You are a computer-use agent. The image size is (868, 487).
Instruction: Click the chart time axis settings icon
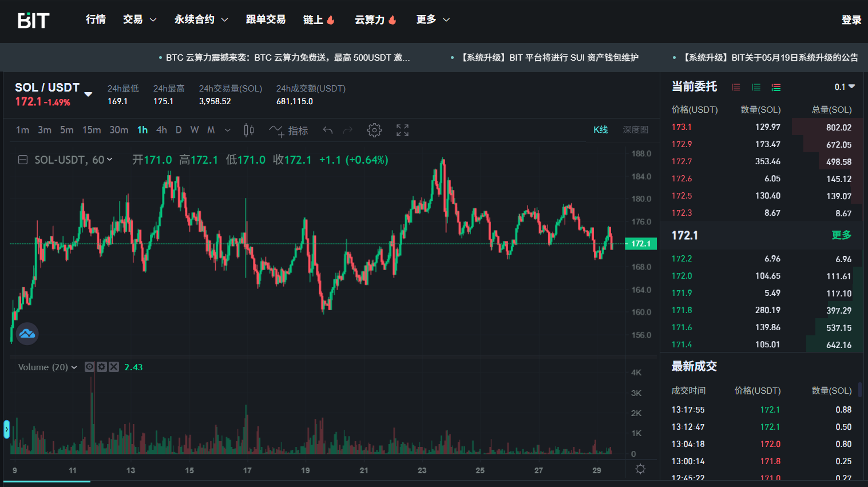(640, 469)
